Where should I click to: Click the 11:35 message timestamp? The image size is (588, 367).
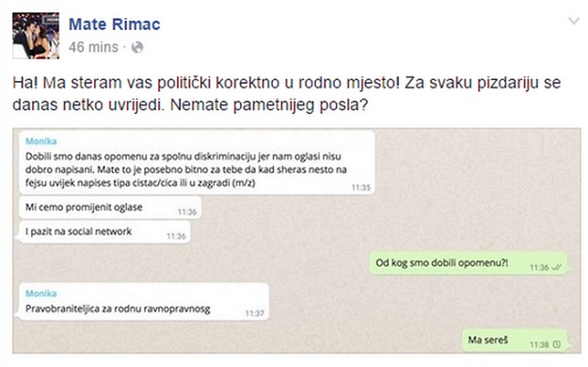[360, 187]
